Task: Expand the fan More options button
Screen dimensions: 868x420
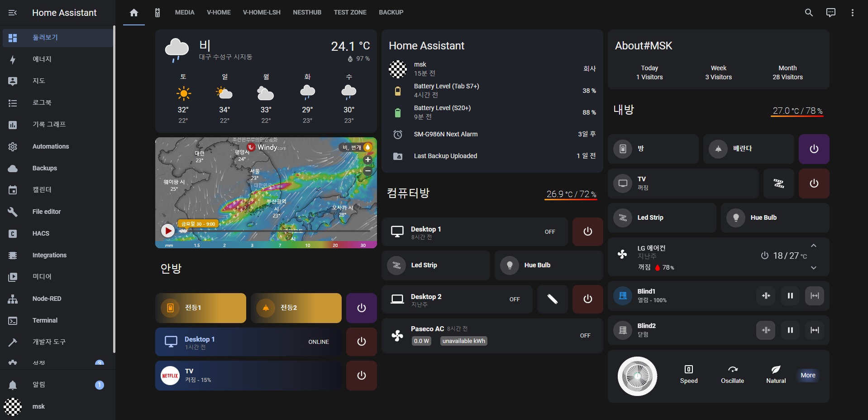Action: pos(807,375)
